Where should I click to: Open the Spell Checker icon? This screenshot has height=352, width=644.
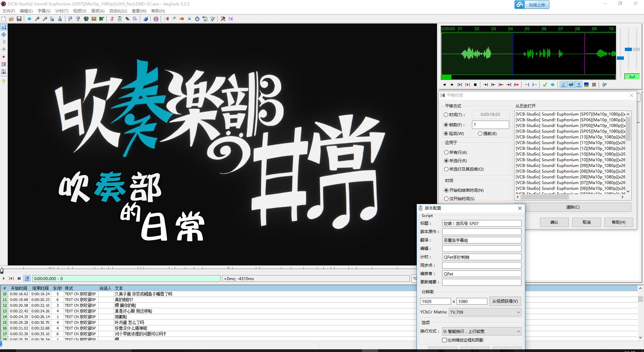213,19
